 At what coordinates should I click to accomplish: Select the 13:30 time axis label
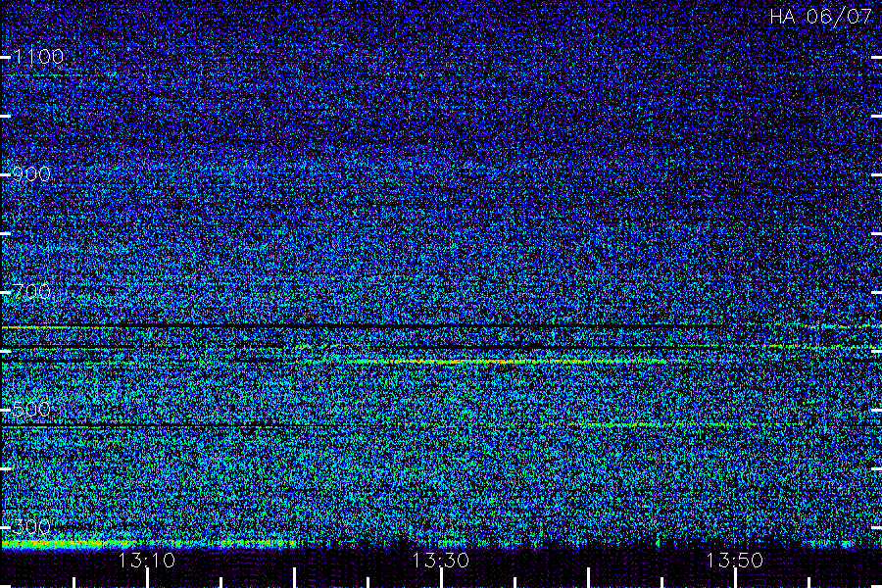[x=440, y=560]
